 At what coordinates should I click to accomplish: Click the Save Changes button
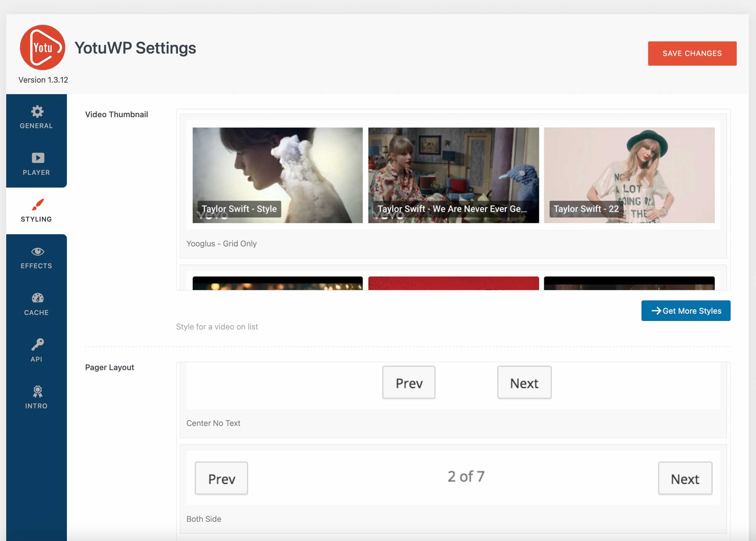tap(692, 53)
